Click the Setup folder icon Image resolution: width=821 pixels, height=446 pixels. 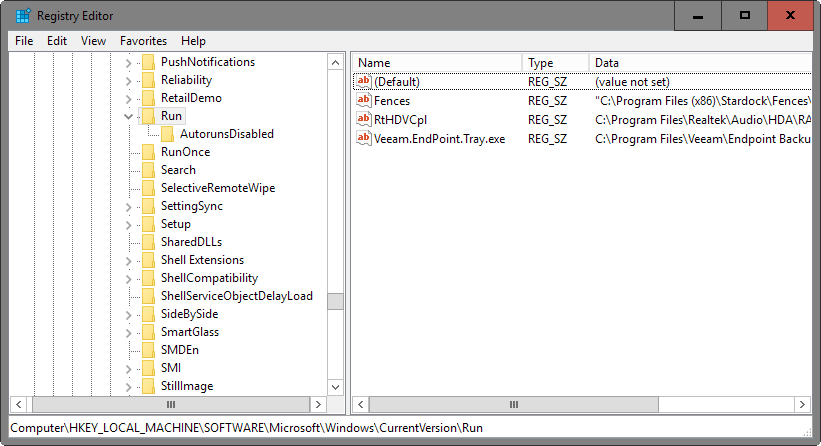[x=149, y=224]
